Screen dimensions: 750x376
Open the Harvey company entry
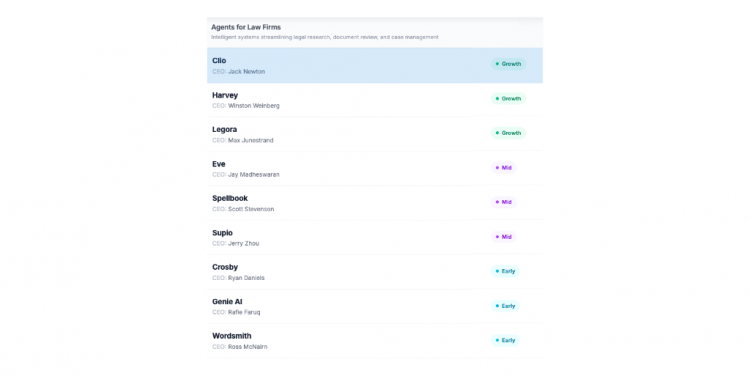coord(375,100)
